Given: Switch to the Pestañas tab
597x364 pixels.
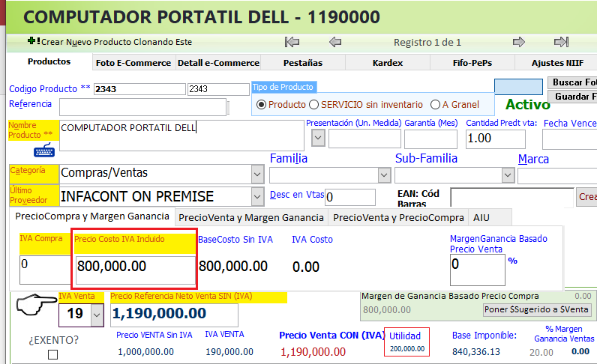Looking at the screenshot, I should 303,63.
